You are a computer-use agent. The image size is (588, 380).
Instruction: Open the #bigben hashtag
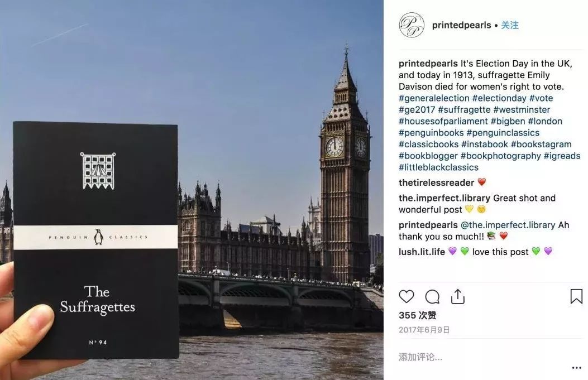click(508, 122)
